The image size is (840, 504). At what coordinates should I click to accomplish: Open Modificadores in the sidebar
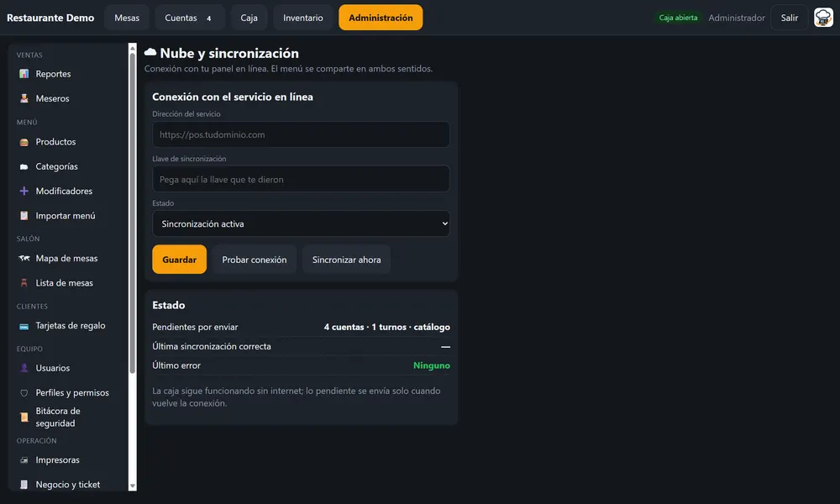67,192
